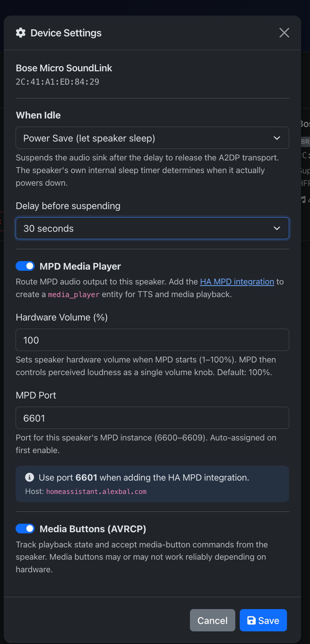
Task: Click the Bose Micro SoundLink device name
Action: [x=64, y=68]
